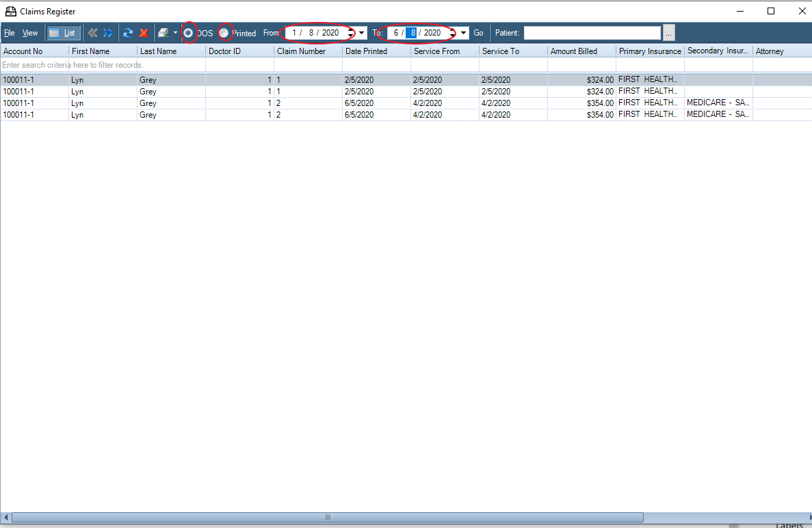Click the red X delete icon
The height and width of the screenshot is (528, 812).
pyautogui.click(x=144, y=33)
